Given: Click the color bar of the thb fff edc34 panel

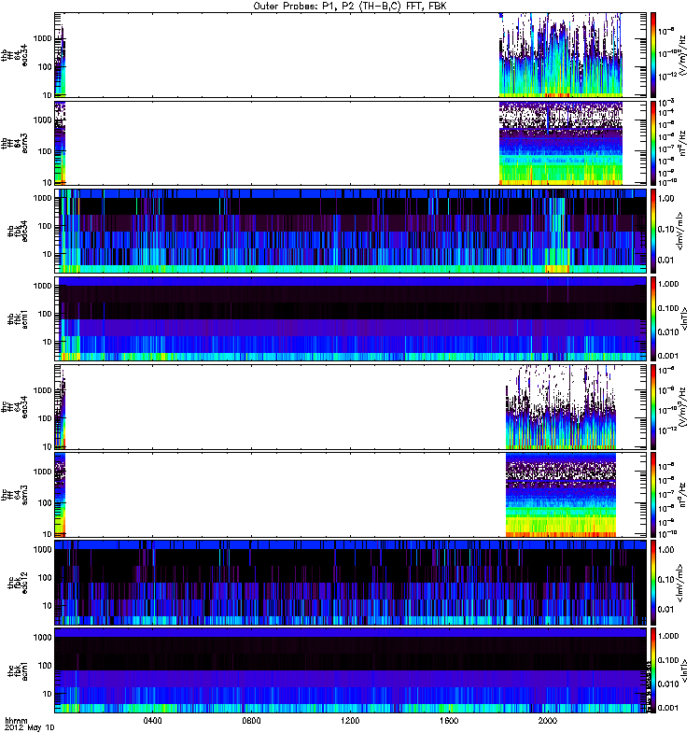Looking at the screenshot, I should [x=653, y=55].
